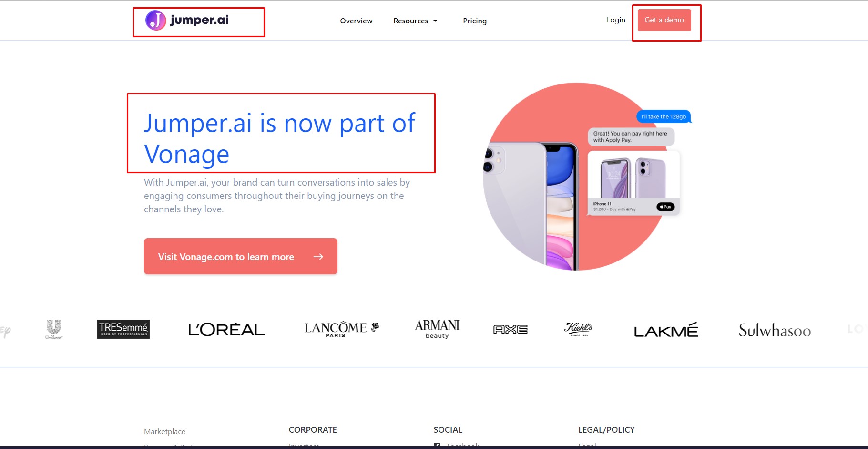This screenshot has width=868, height=449.
Task: Click the Login link
Action: click(616, 20)
